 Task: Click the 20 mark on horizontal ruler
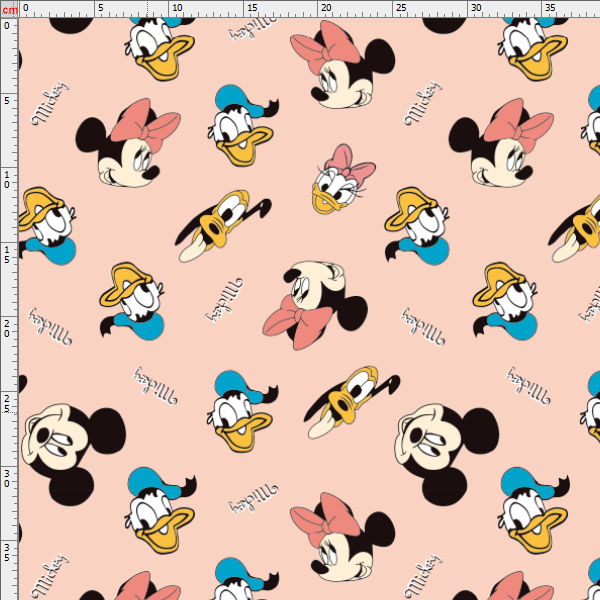tap(325, 8)
